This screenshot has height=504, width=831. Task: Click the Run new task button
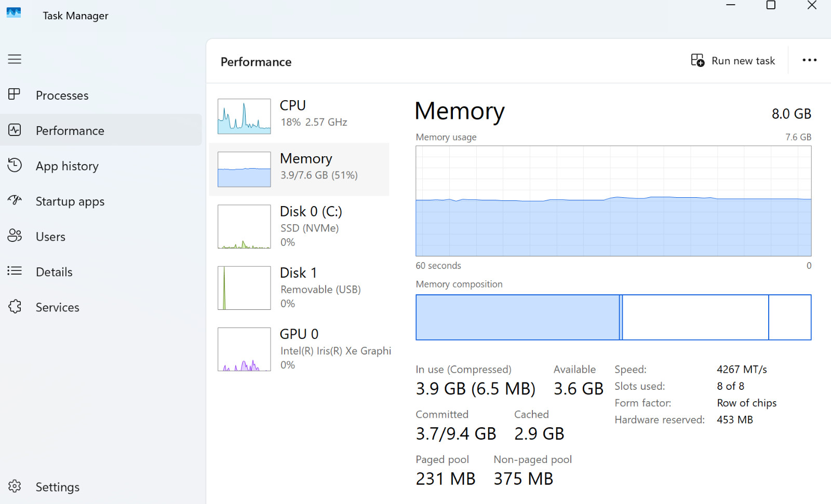733,61
